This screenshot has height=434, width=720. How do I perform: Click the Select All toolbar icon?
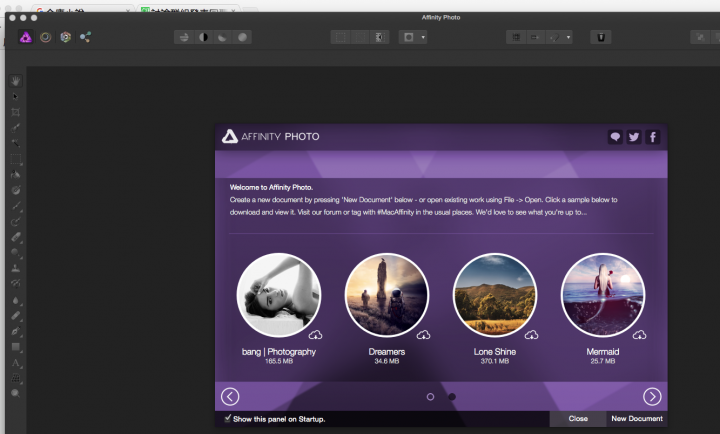click(x=340, y=37)
